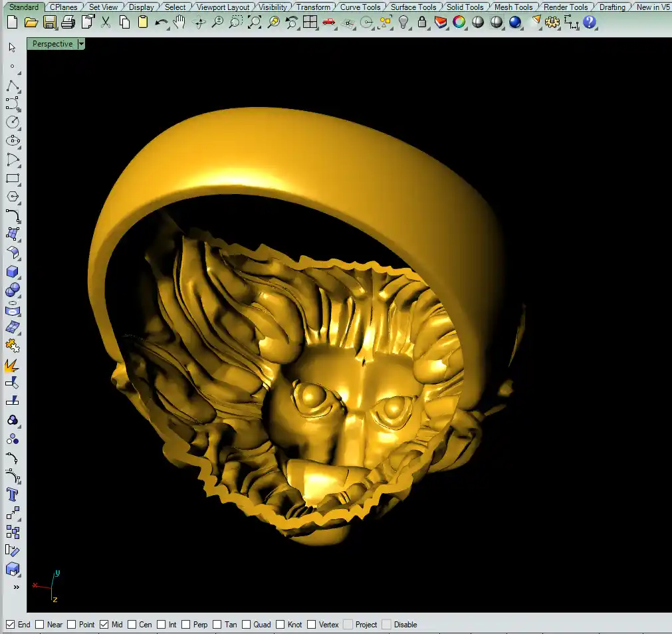Uncheck the End object snap

tap(11, 625)
